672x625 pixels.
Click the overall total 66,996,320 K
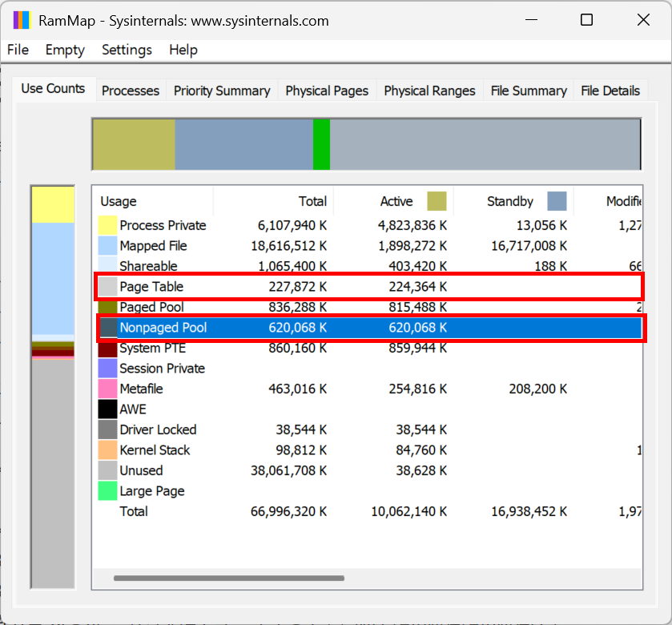(288, 511)
